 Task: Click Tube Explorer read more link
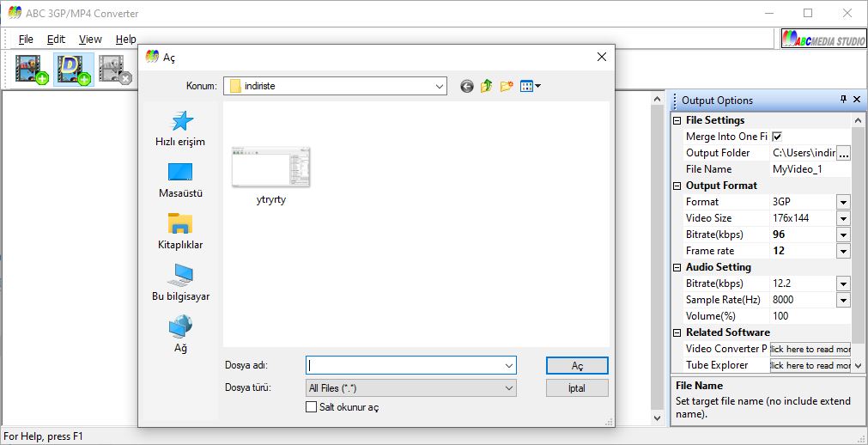tap(810, 365)
